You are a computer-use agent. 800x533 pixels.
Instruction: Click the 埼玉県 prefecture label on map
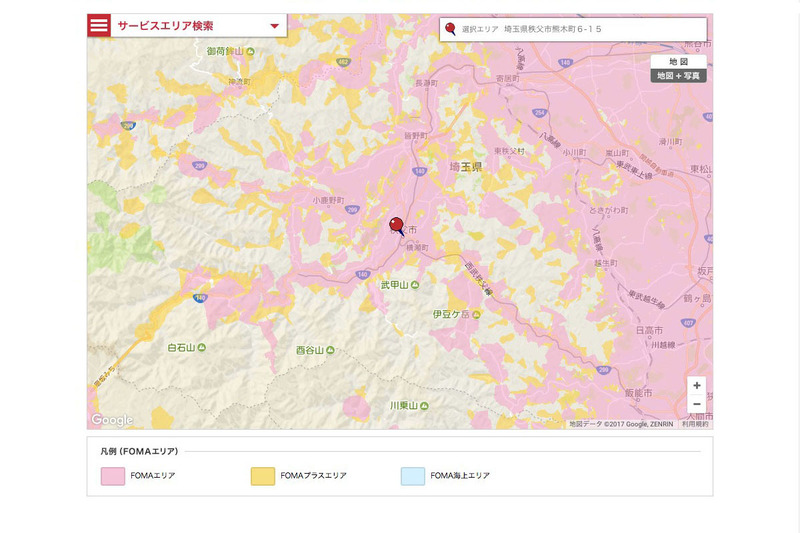(466, 167)
